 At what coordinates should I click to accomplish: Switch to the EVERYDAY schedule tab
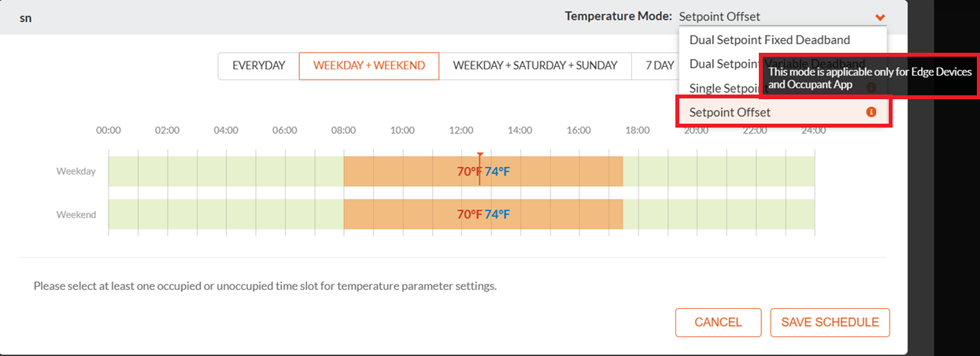pos(258,66)
